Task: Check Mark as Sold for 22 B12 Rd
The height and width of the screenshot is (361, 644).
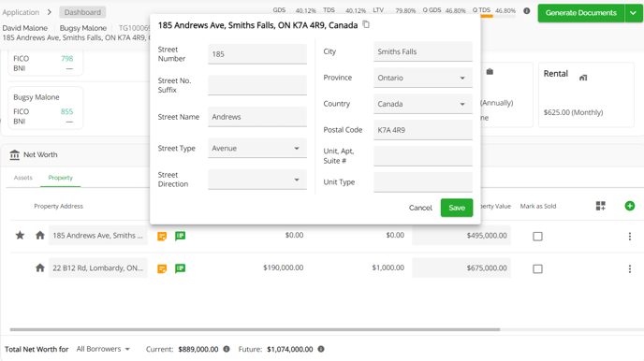Action: point(537,268)
